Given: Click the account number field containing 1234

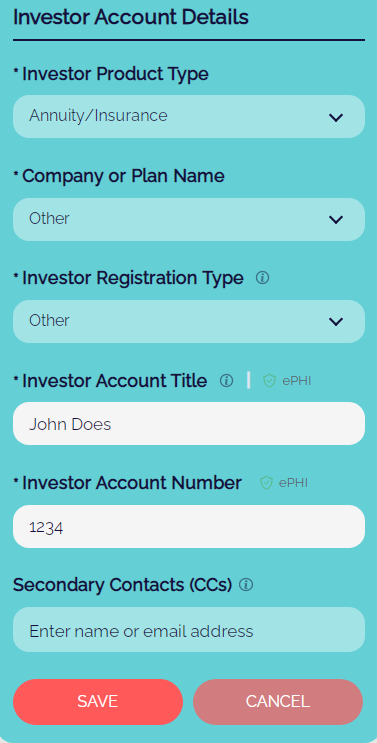Looking at the screenshot, I should 189,526.
